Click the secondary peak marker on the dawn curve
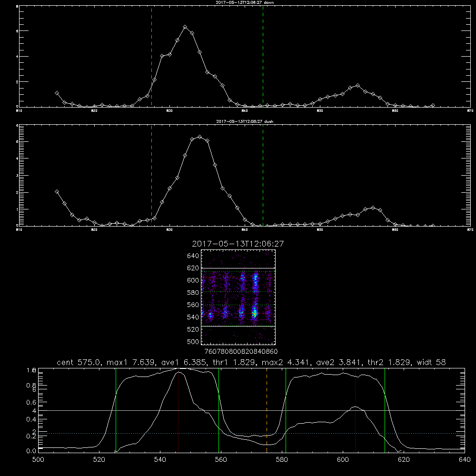Viewport: 476px width, 476px height. [357, 86]
